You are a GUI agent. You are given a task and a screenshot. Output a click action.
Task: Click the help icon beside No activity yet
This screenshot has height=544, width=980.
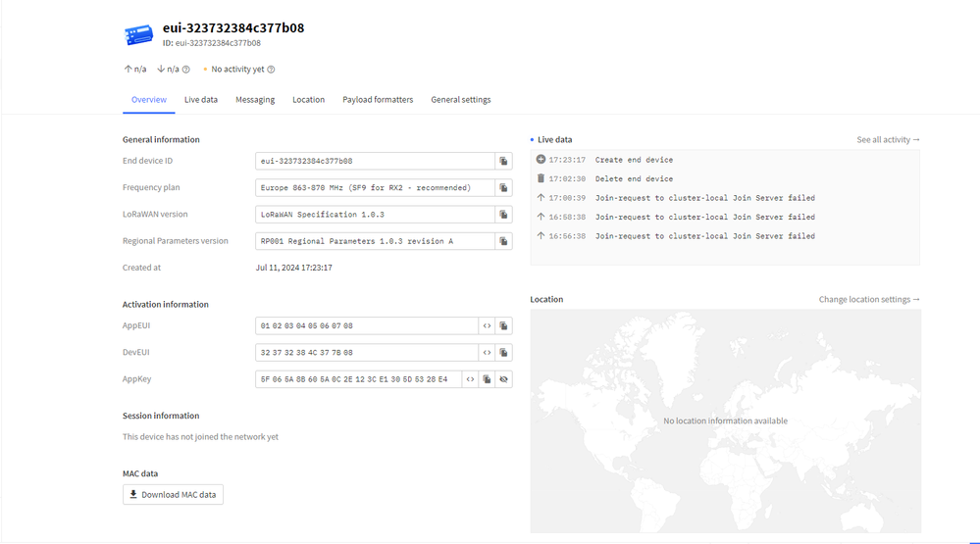click(x=271, y=70)
